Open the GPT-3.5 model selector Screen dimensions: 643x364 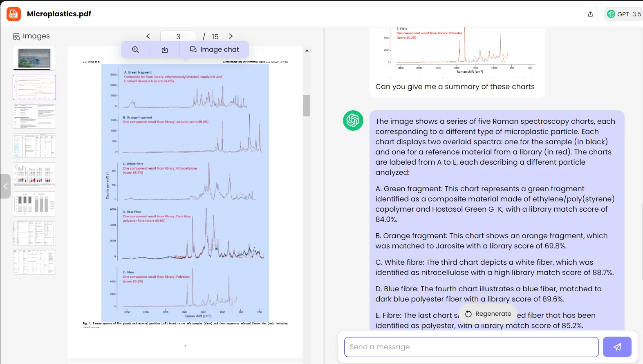coord(624,14)
